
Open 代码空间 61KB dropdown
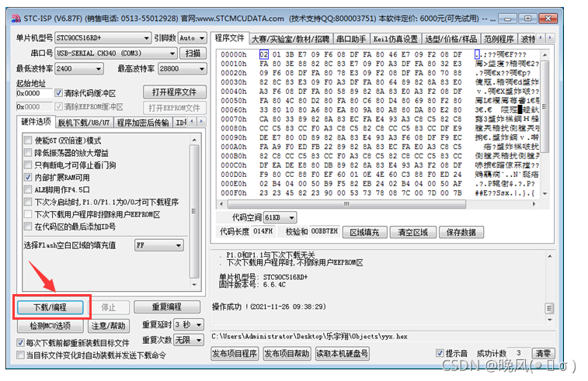point(280,217)
